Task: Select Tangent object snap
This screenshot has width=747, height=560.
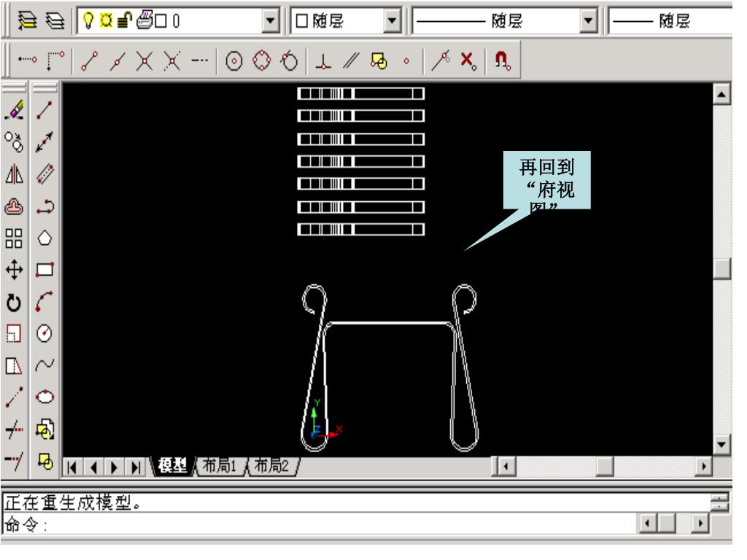Action: [289, 61]
